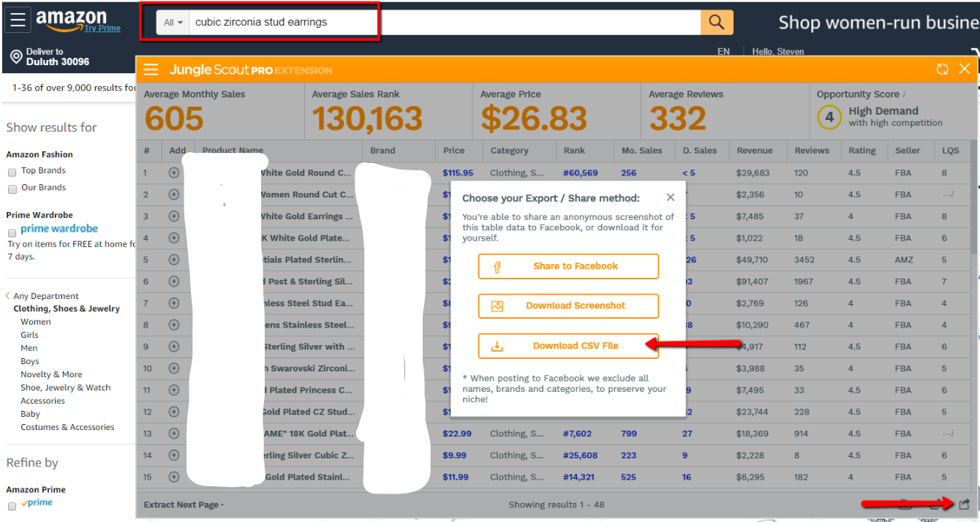The width and height of the screenshot is (980, 522).
Task: Add the row 11 product with plus icon
Action: [174, 390]
